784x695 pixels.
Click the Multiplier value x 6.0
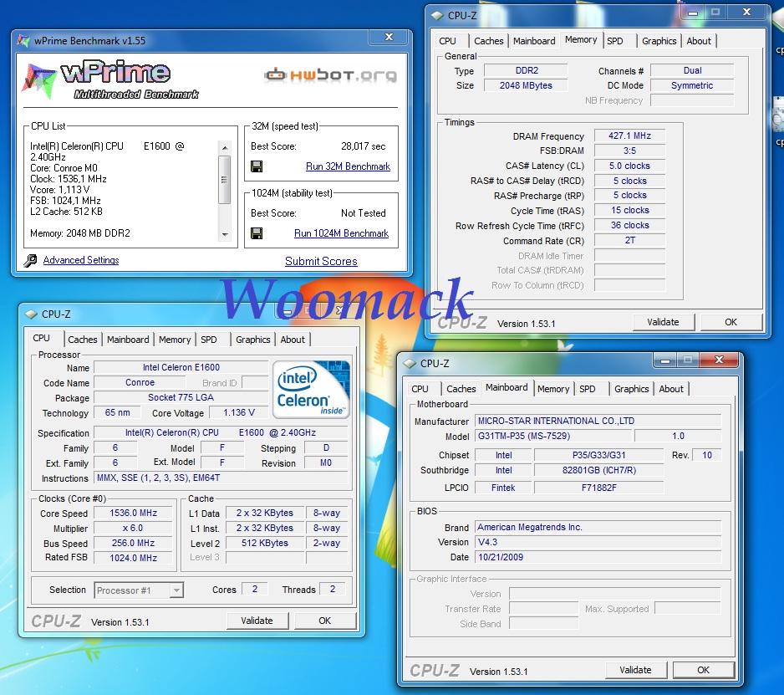pyautogui.click(x=133, y=528)
